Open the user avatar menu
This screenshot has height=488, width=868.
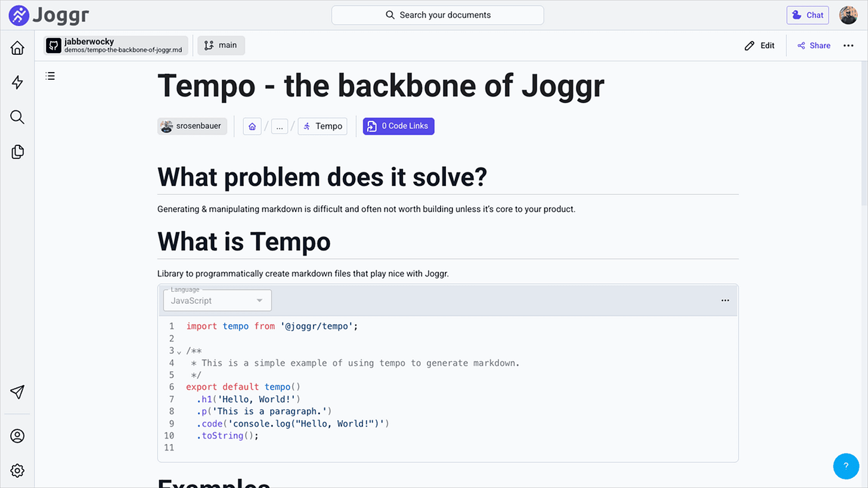coord(848,15)
